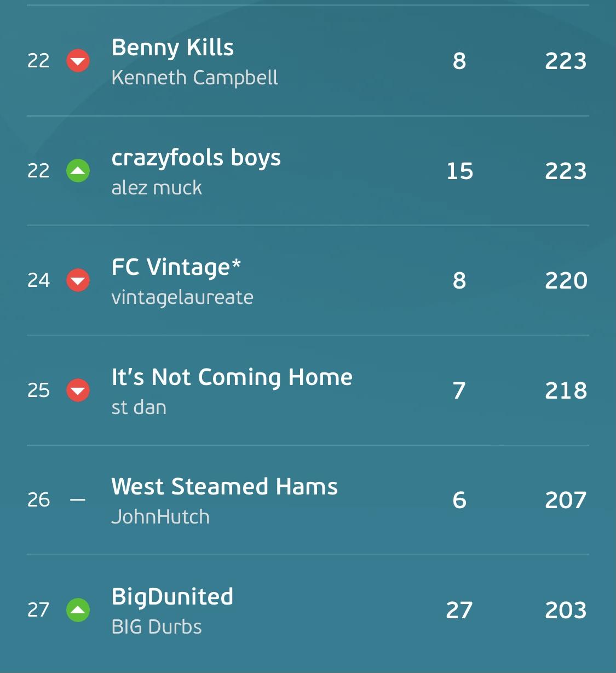Select manager name Kenneth Campbell
Viewport: 616px width, 673px height.
point(194,78)
